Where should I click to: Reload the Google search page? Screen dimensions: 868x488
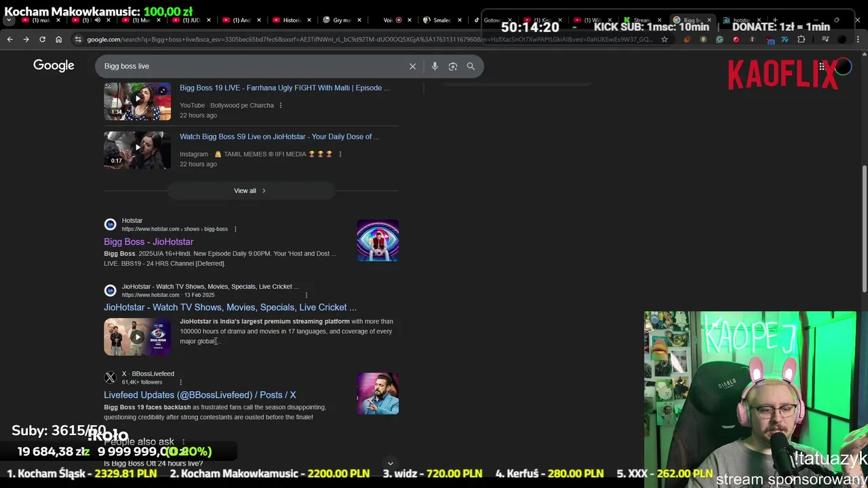[x=42, y=39]
